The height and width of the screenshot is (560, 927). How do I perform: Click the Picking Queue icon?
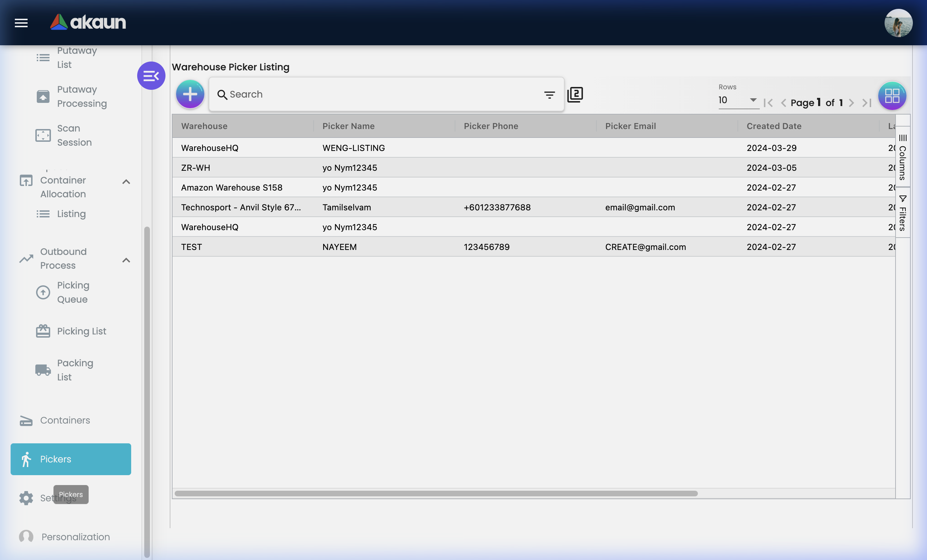pyautogui.click(x=42, y=292)
